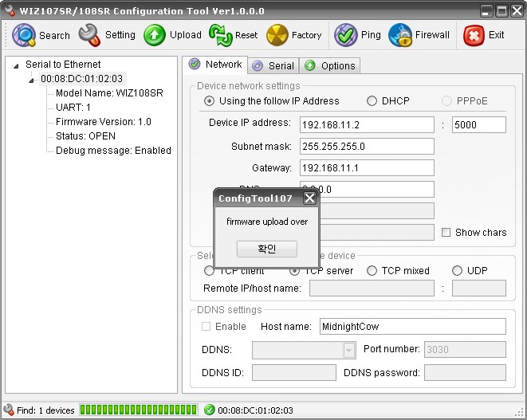
Task: Click the Port number field 3030
Action: pyautogui.click(x=465, y=349)
